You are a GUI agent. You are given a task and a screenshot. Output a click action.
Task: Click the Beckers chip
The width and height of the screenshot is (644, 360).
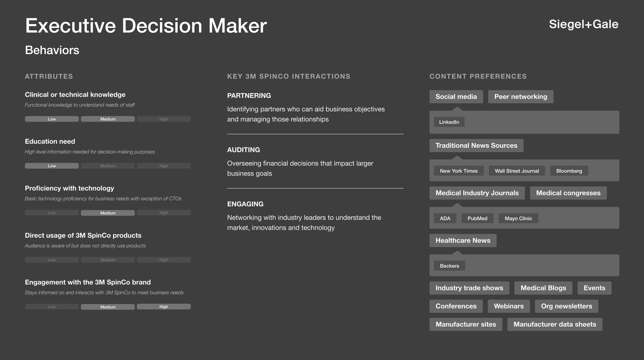pos(449,266)
